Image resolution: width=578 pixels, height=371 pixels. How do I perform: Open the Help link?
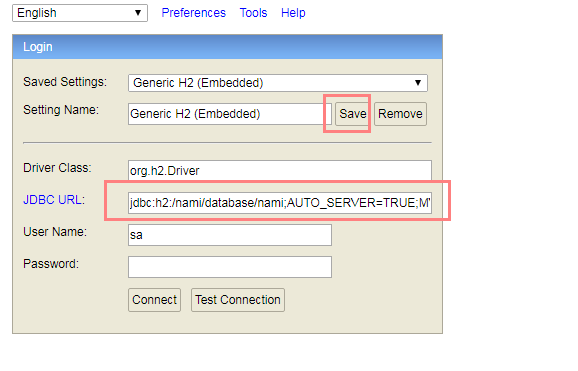pos(293,13)
